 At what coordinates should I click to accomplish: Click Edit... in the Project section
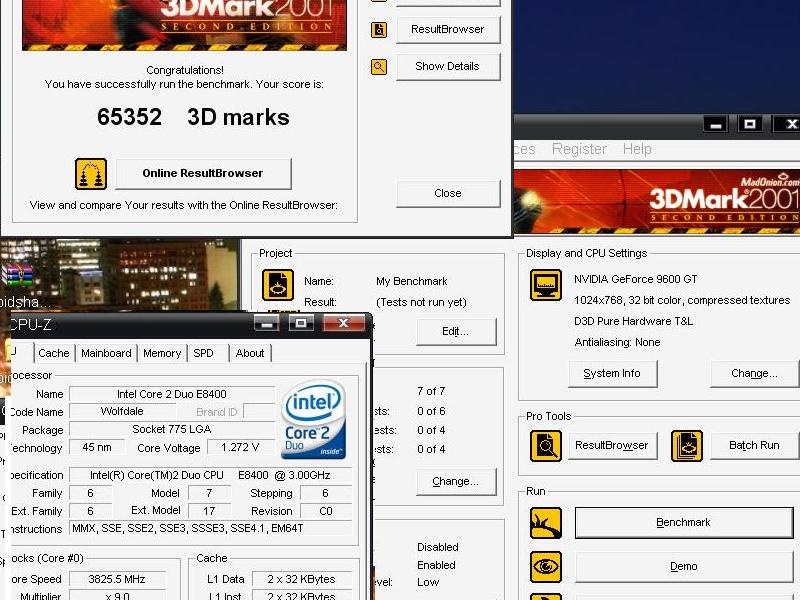pos(456,332)
